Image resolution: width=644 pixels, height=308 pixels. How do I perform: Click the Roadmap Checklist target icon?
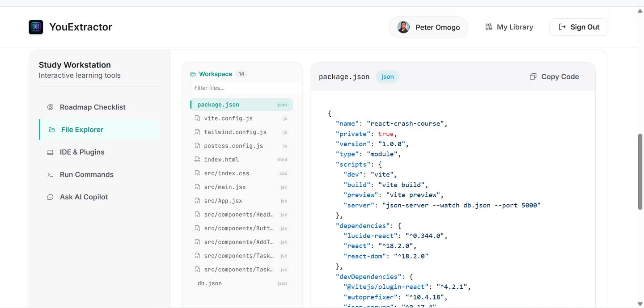click(x=51, y=107)
